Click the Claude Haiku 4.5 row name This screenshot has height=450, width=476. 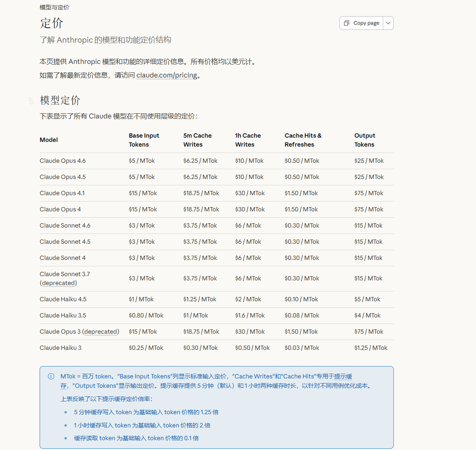[63, 299]
